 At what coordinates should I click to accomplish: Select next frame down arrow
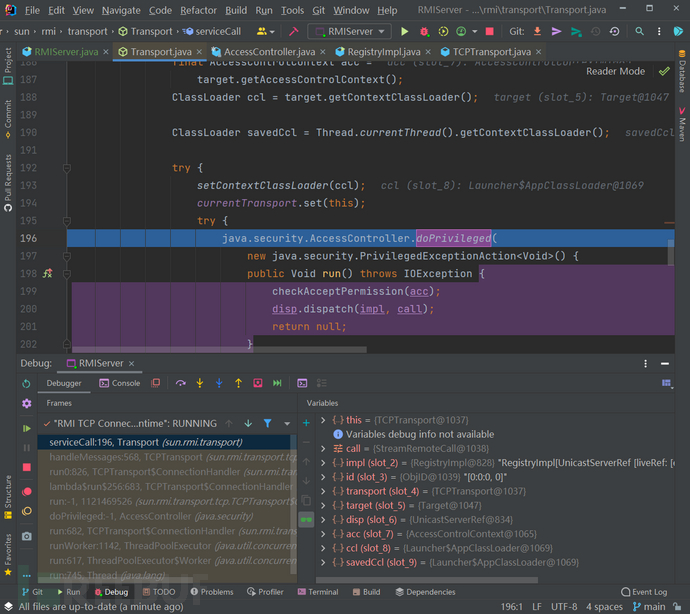point(248,423)
